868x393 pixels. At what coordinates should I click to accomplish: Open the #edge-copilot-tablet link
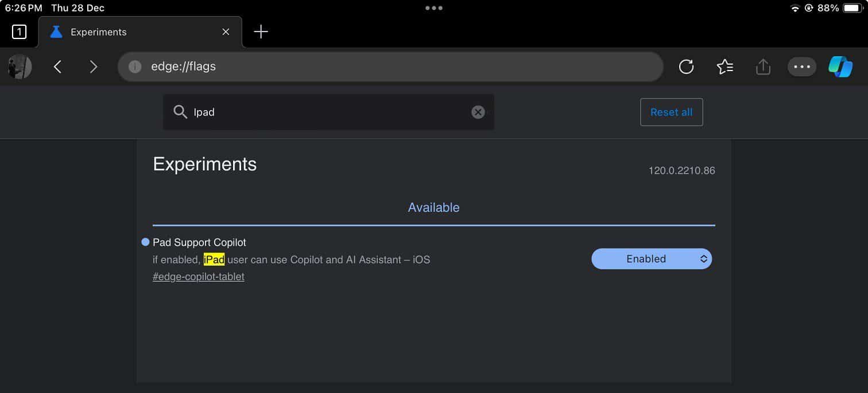coord(199,277)
